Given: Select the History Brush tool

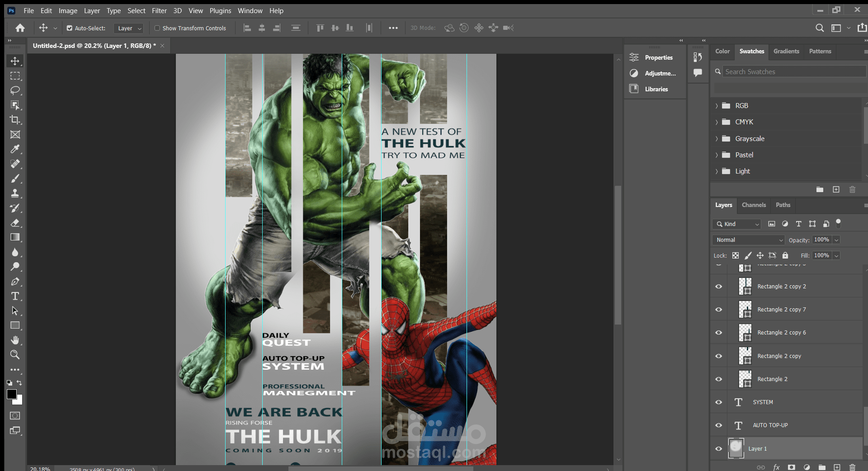Looking at the screenshot, I should [x=15, y=208].
